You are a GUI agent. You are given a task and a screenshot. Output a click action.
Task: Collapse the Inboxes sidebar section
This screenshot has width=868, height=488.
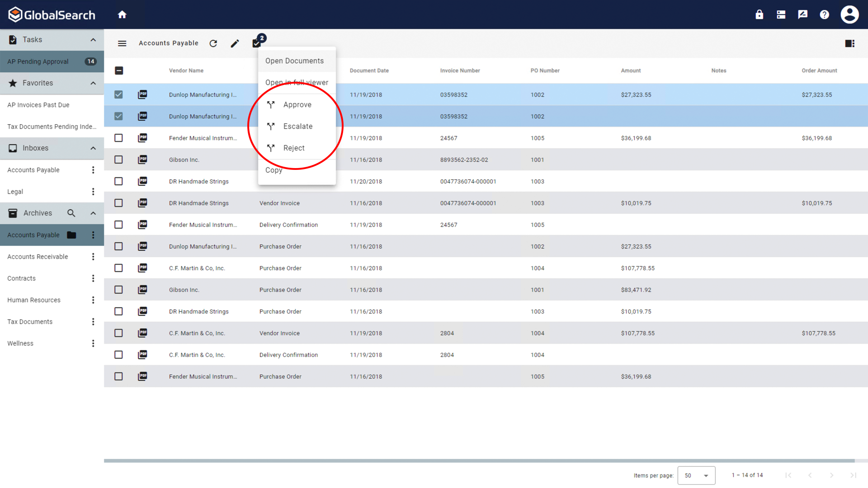pyautogui.click(x=93, y=148)
